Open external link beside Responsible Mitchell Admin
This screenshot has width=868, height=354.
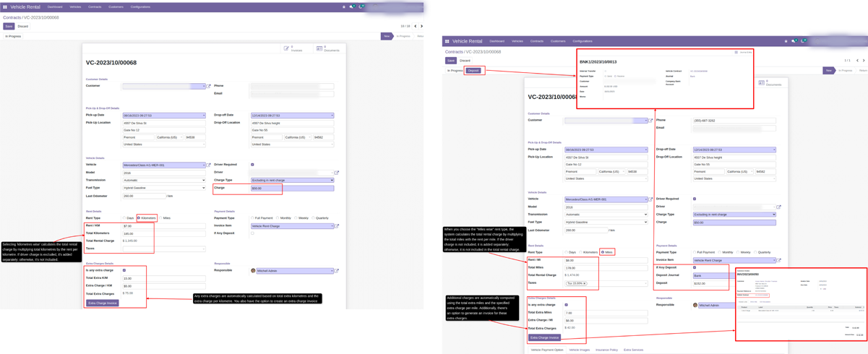(337, 271)
